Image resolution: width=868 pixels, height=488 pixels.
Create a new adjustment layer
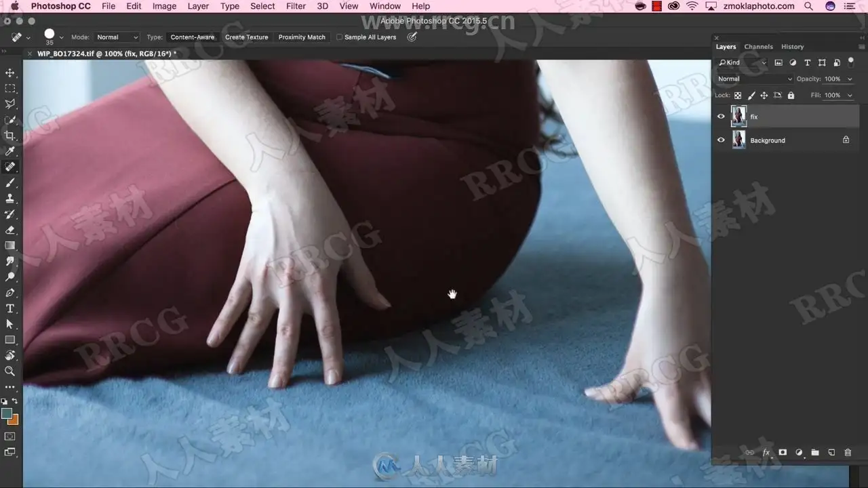[799, 452]
